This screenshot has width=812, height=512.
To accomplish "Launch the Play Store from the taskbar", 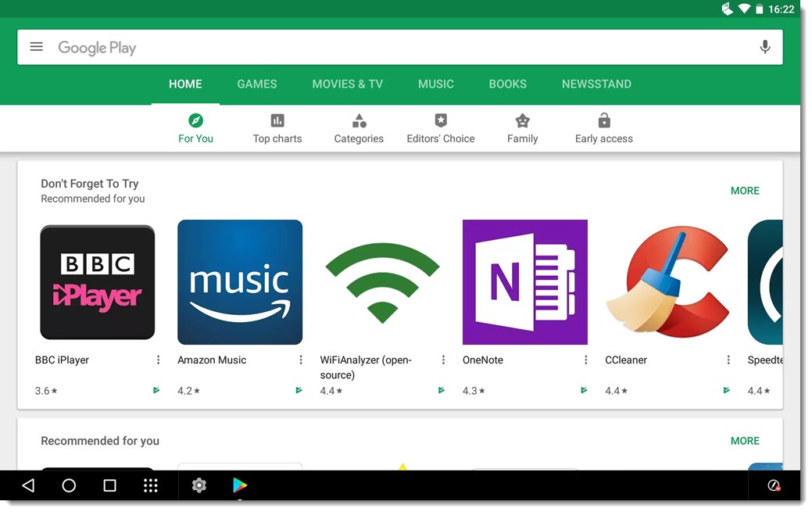I will click(240, 485).
